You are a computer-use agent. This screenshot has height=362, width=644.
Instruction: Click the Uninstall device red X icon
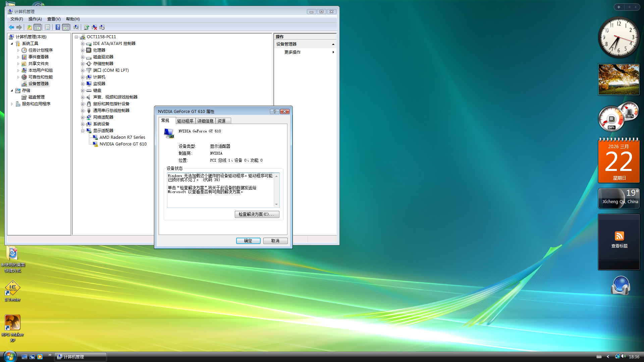(94, 27)
